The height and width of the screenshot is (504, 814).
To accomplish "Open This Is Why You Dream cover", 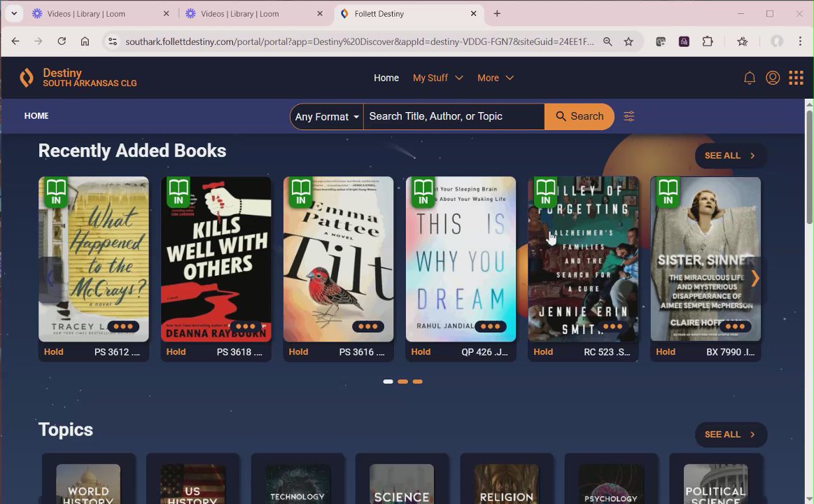I will pyautogui.click(x=461, y=259).
